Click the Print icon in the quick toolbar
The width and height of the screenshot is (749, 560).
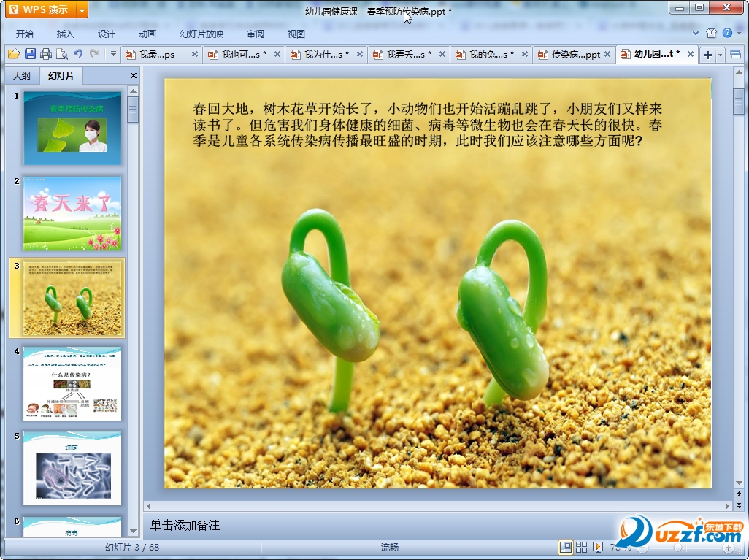click(x=46, y=55)
